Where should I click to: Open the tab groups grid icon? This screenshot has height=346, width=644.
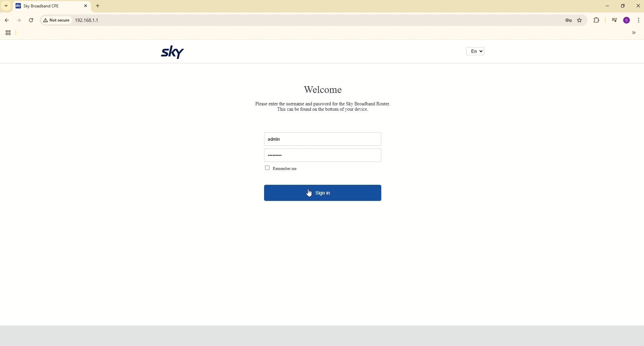click(8, 33)
